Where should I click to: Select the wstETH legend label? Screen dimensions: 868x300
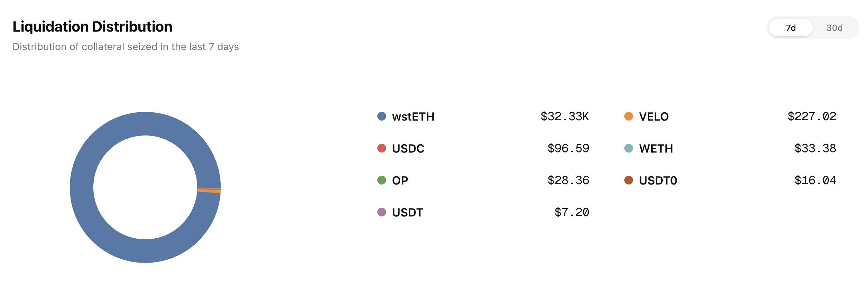point(413,117)
